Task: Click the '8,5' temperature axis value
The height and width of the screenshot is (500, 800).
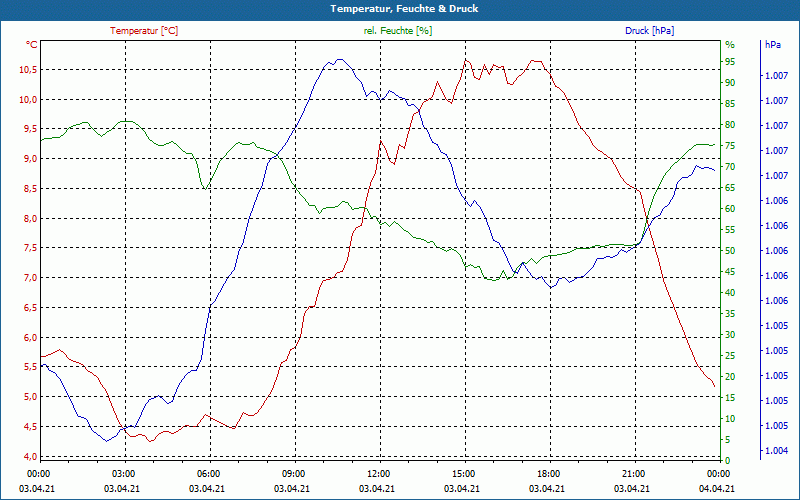Action: [30, 189]
